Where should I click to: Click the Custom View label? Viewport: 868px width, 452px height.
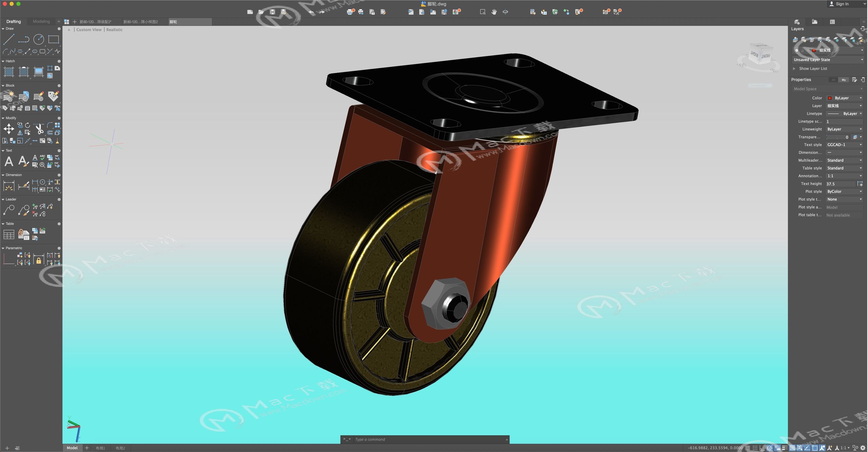(x=89, y=30)
